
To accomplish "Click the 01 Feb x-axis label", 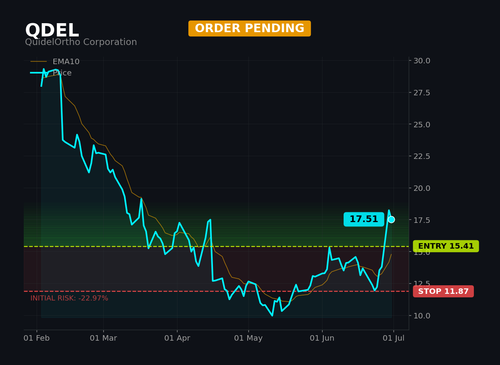I will coord(37,338).
